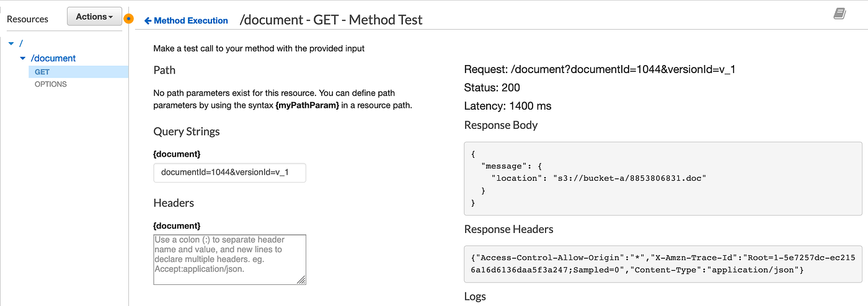Go back to Method Execution
The height and width of the screenshot is (306, 868).
(186, 20)
